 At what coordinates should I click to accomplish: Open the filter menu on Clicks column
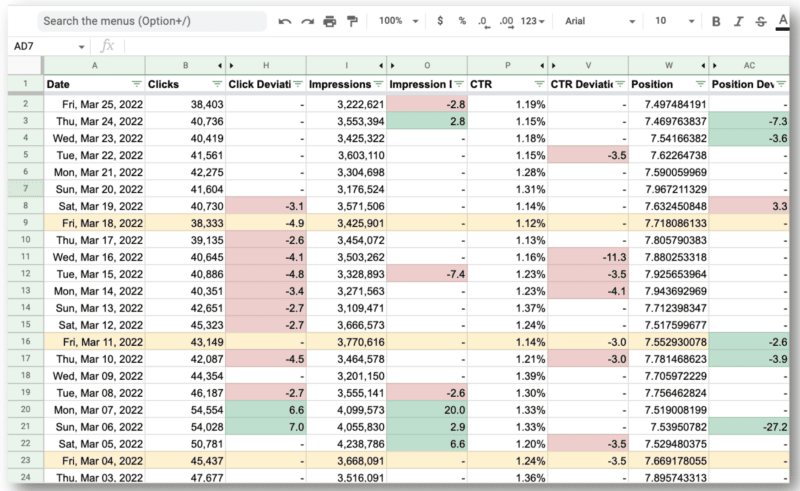[218, 84]
